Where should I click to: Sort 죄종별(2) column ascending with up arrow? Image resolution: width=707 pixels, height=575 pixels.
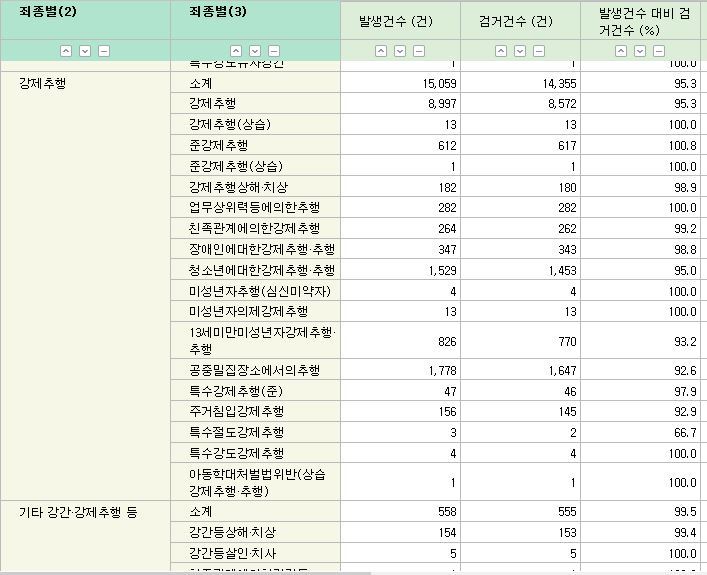[66, 51]
